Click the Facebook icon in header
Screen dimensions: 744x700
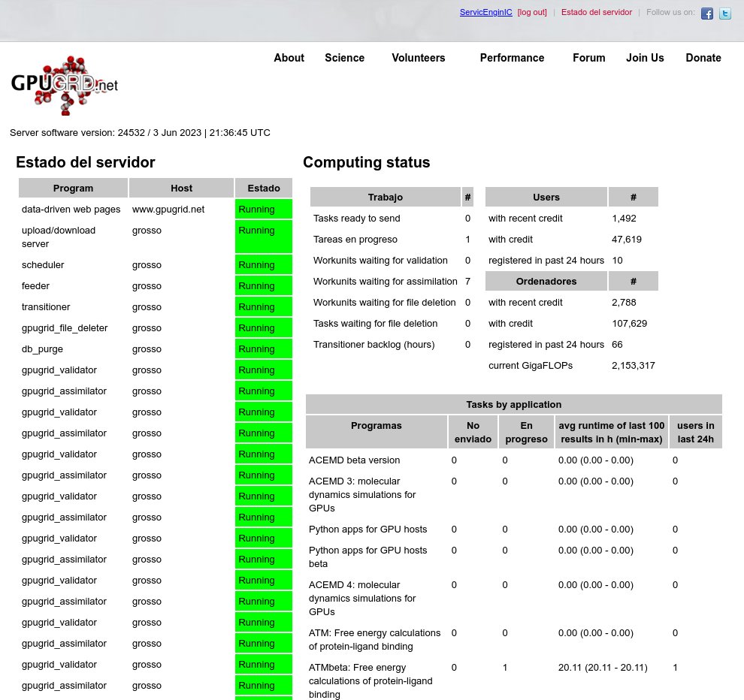coord(706,14)
